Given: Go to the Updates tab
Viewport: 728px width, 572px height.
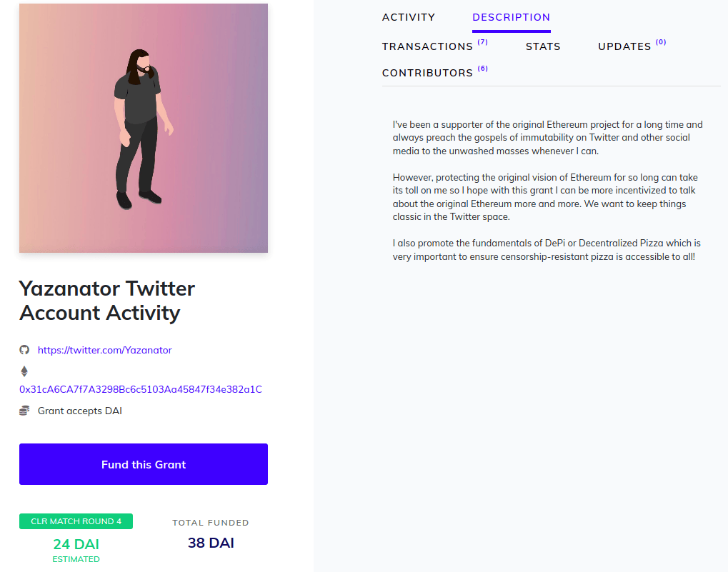Looking at the screenshot, I should [x=624, y=46].
